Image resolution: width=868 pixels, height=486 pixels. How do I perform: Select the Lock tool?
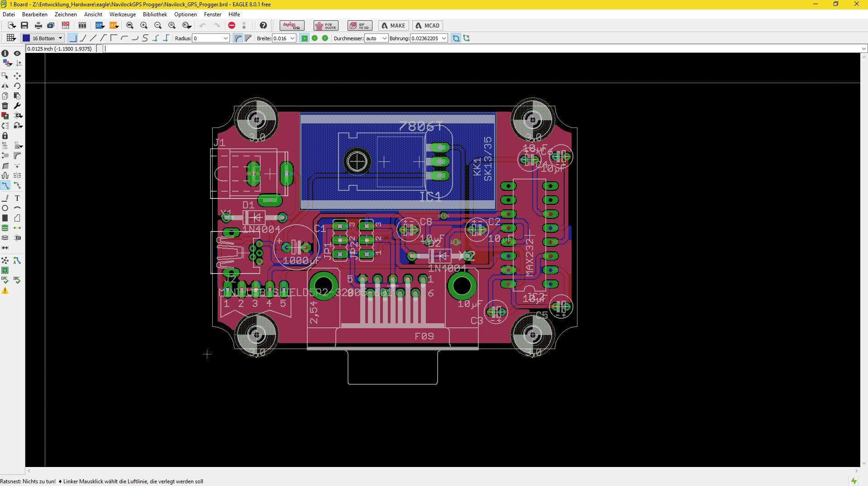[5, 136]
